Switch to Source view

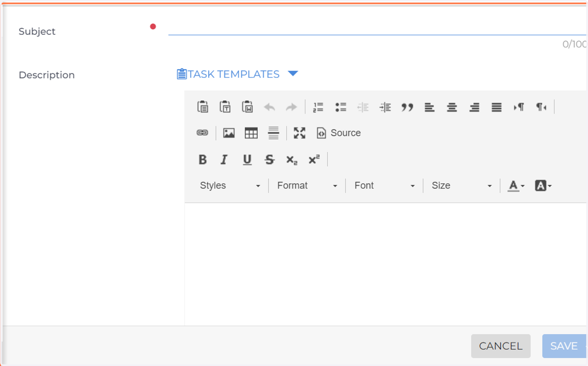pos(339,133)
